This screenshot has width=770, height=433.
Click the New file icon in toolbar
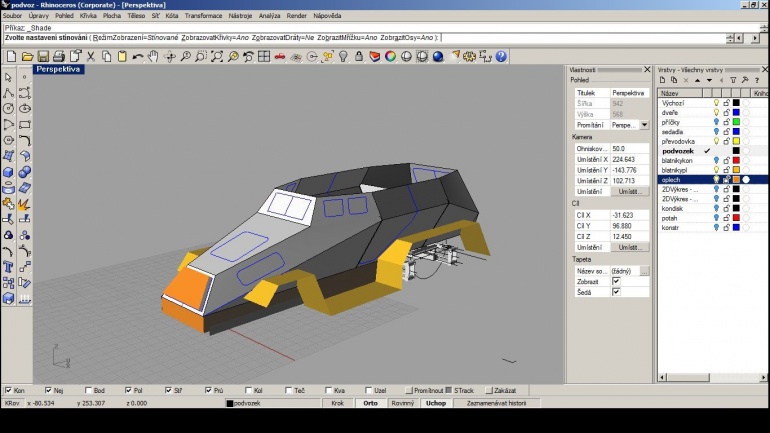(11, 56)
